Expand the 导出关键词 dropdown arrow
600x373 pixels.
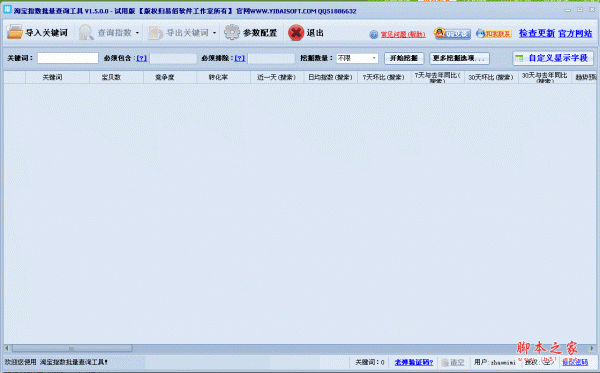(214, 33)
